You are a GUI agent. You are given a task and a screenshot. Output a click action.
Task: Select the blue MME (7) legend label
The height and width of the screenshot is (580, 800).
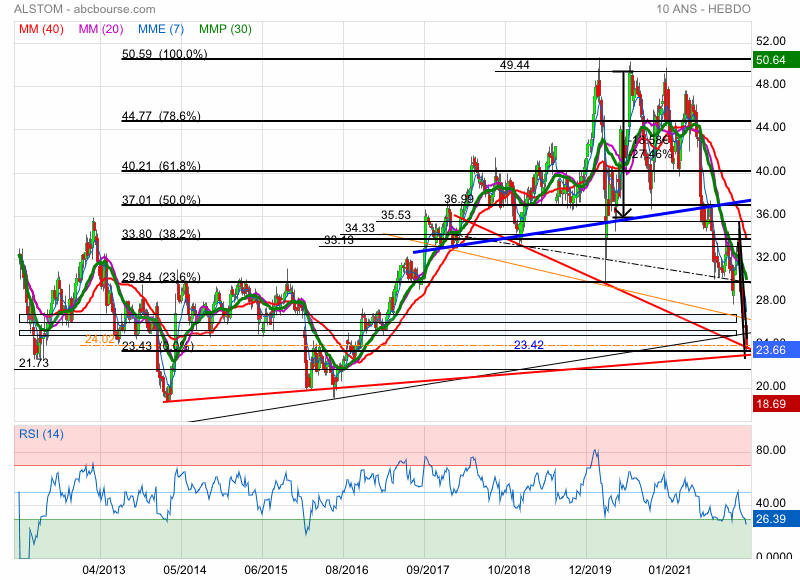click(x=161, y=29)
